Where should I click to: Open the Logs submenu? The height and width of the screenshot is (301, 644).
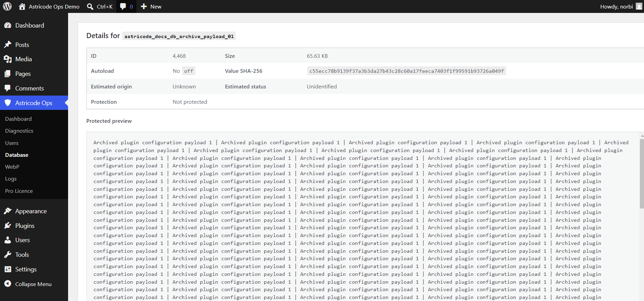tap(11, 179)
